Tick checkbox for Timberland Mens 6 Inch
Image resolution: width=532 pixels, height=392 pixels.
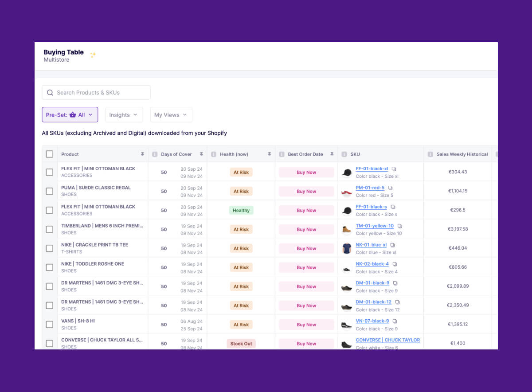tap(50, 229)
